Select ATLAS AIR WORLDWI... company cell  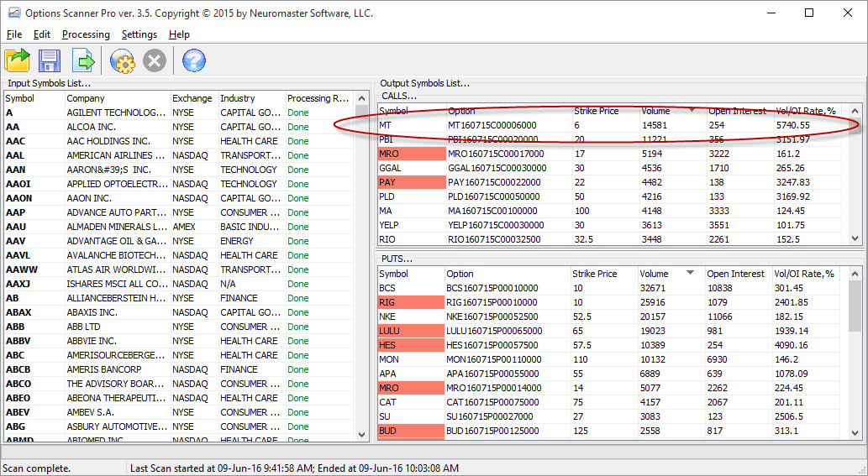pos(116,269)
